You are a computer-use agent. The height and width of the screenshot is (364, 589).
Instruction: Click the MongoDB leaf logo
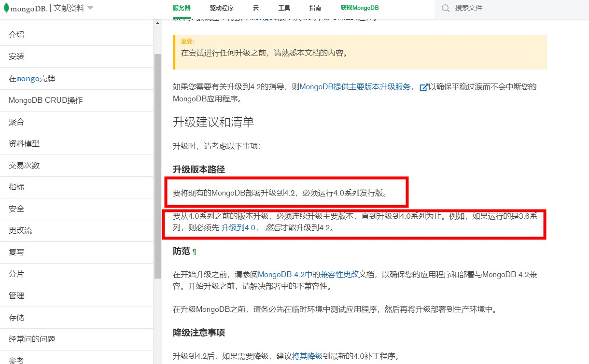coord(6,8)
